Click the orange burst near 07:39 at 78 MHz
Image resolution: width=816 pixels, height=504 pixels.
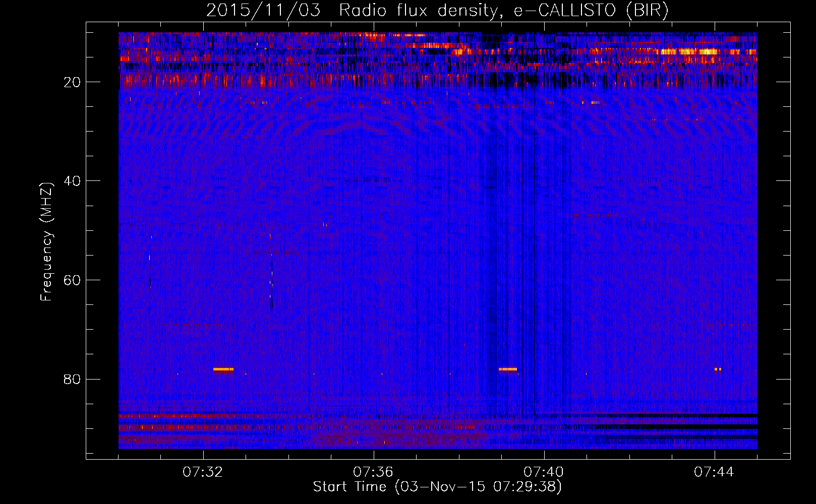[x=508, y=369]
